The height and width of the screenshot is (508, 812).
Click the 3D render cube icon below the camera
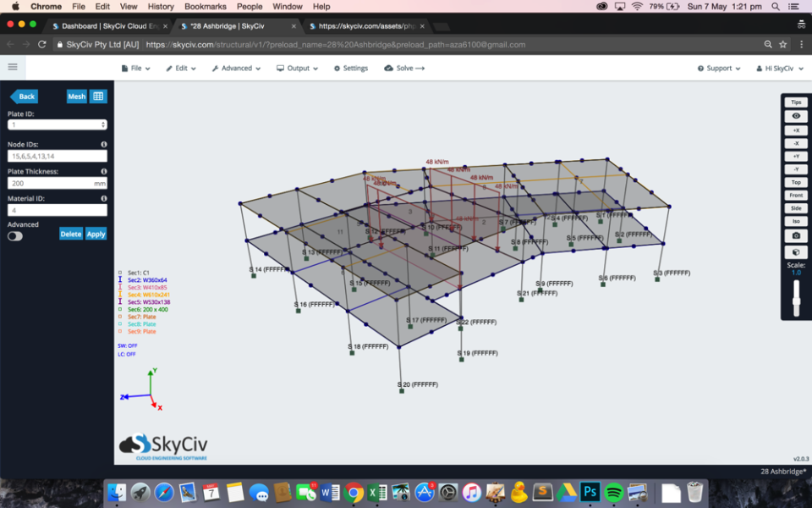pyautogui.click(x=795, y=251)
